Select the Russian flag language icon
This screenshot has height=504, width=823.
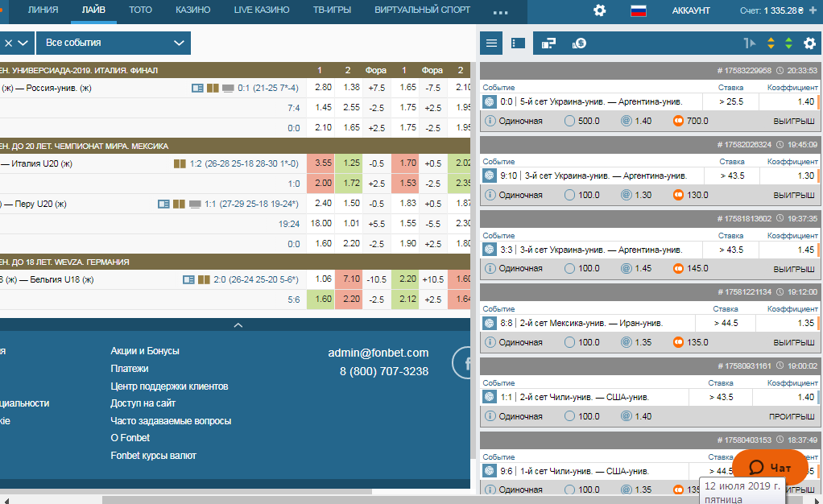click(x=639, y=10)
